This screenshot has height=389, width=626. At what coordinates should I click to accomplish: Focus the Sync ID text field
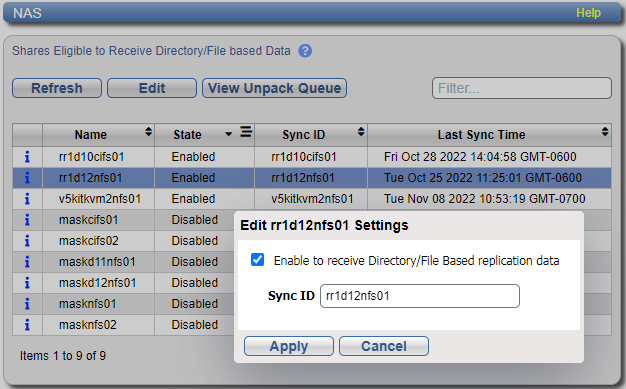tap(420, 296)
